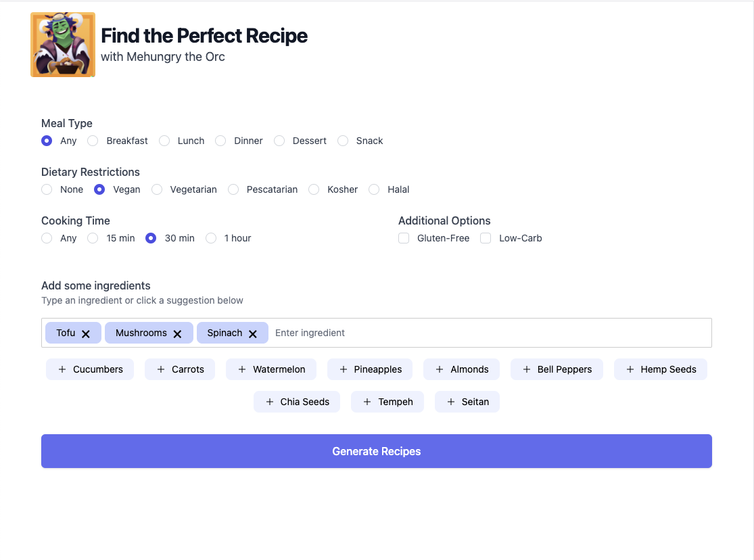Add Cucumbers to the ingredient list
The image size is (754, 560).
click(x=89, y=369)
